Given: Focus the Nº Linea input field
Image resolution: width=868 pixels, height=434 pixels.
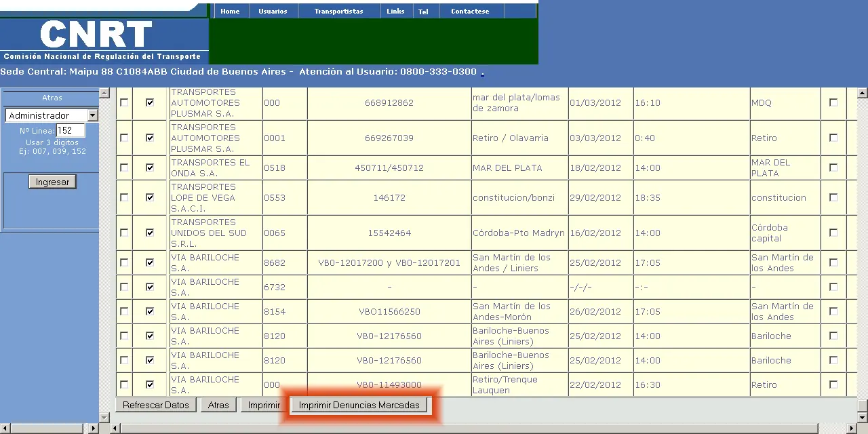Looking at the screenshot, I should point(71,131).
